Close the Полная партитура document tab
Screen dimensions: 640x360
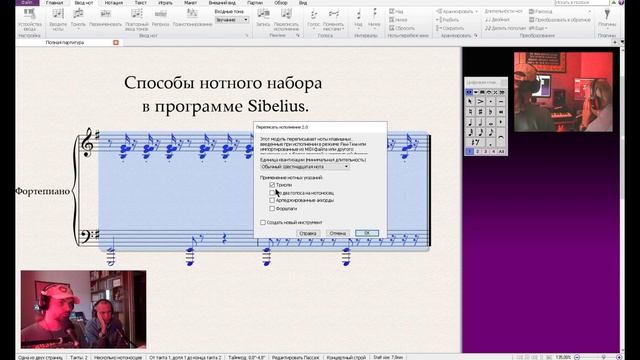coord(116,42)
